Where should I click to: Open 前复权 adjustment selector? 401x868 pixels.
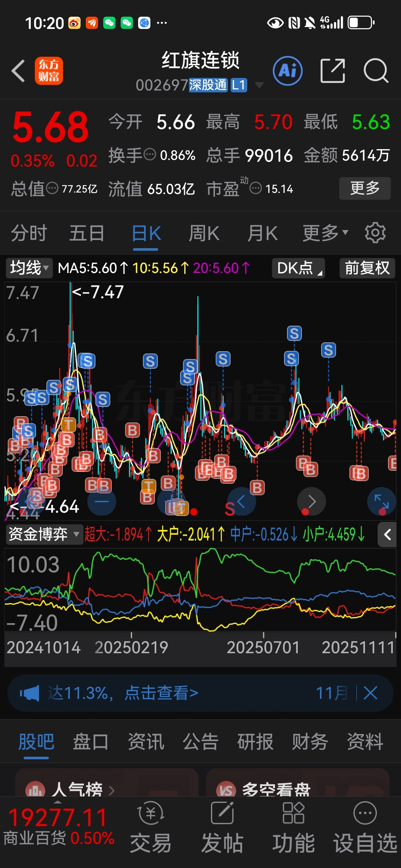(x=367, y=268)
